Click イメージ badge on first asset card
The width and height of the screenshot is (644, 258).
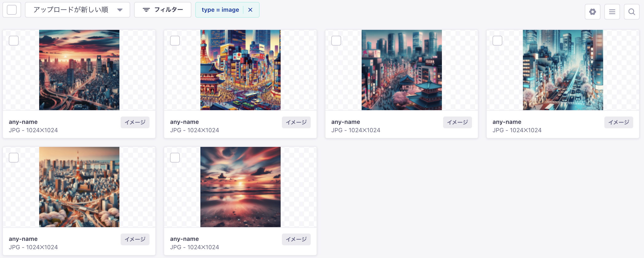[135, 122]
